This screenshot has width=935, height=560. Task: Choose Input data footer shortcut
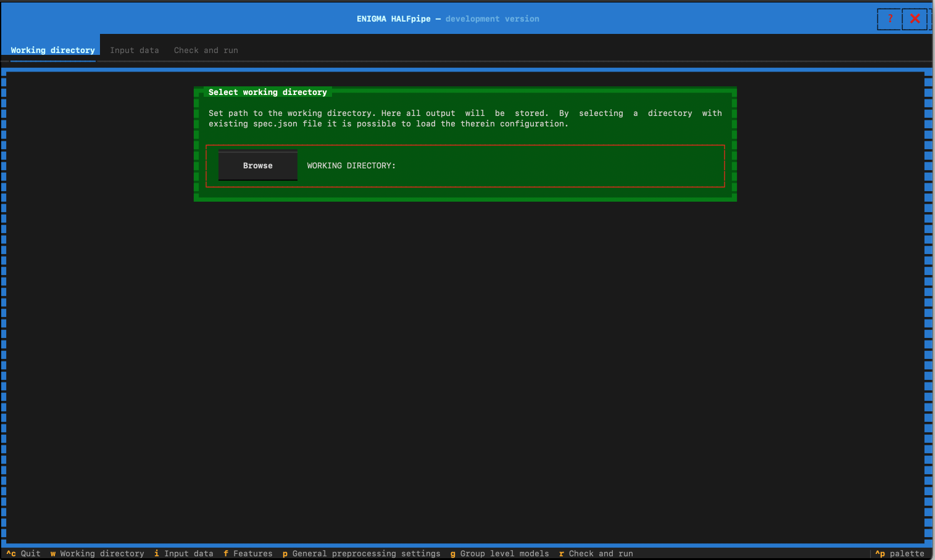click(184, 553)
